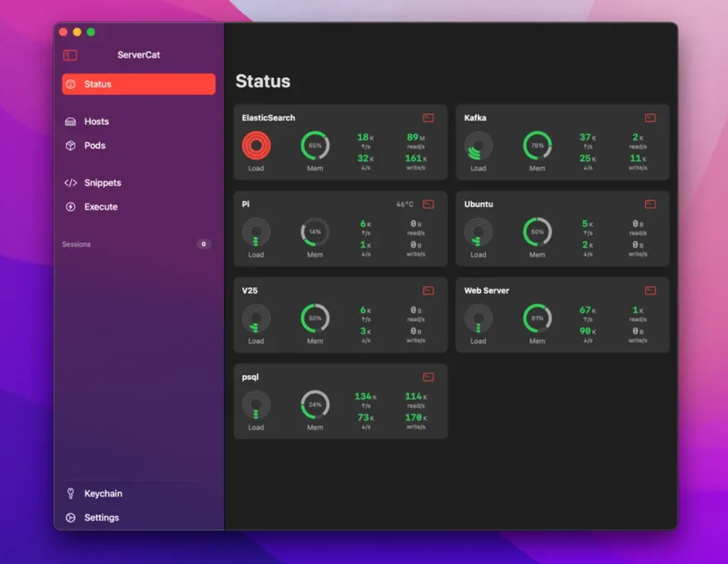728x564 pixels.
Task: Click the Execute lightning icon
Action: [x=71, y=207]
